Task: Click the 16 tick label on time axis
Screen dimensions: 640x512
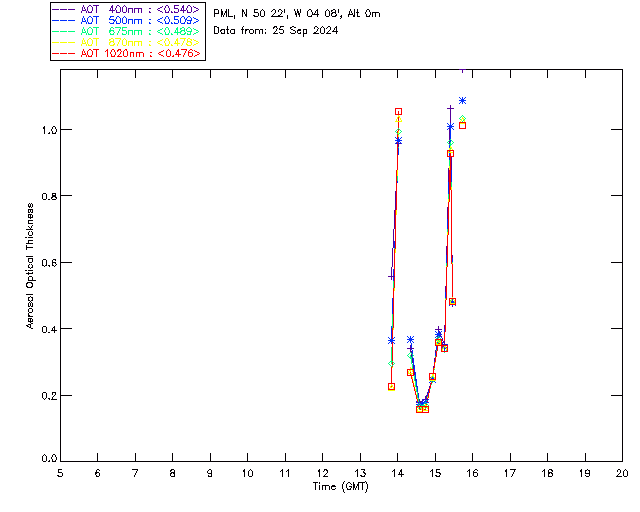Action: (x=472, y=473)
